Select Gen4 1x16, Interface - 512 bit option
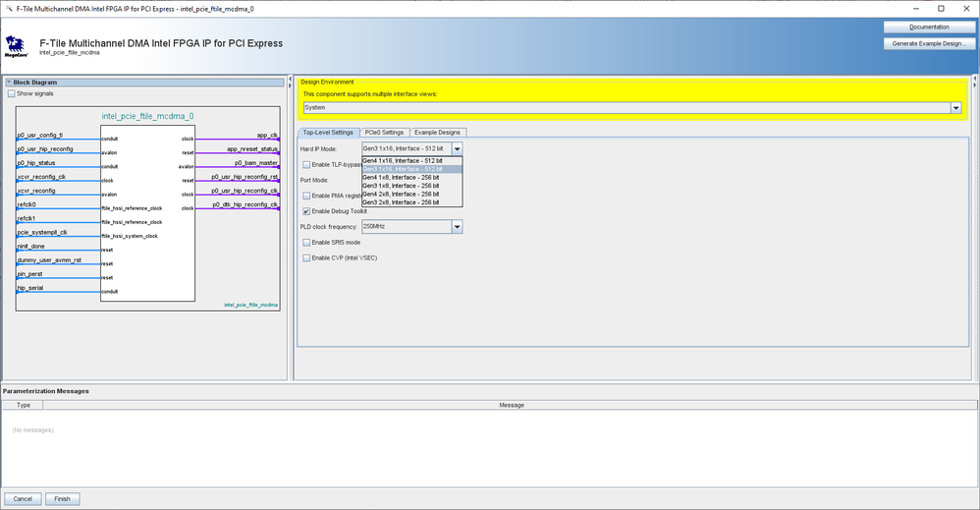The image size is (980, 510). [402, 160]
